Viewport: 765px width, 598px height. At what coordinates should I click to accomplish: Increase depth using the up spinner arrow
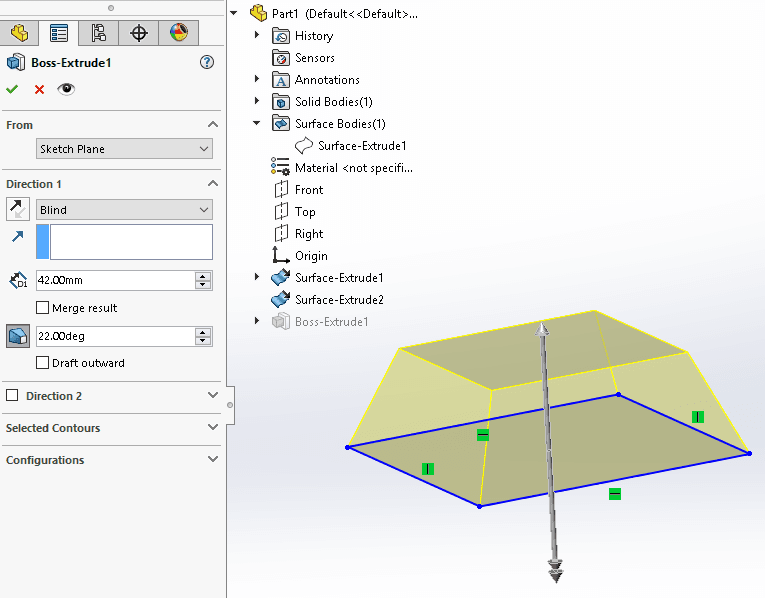pos(203,277)
